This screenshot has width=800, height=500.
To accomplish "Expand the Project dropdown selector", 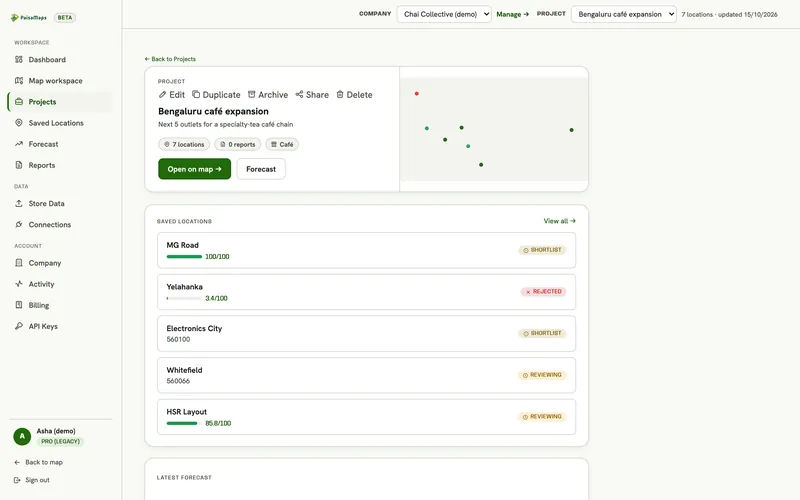I will pyautogui.click(x=623, y=14).
